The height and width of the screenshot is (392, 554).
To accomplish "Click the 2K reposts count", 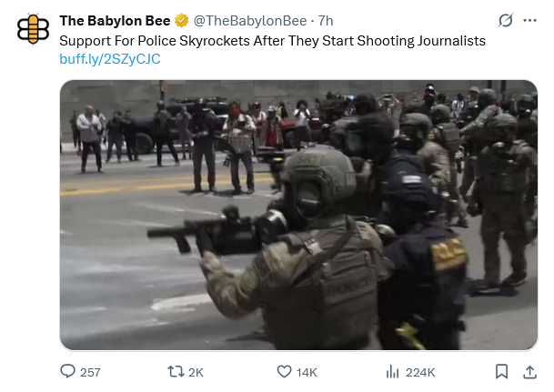I will tap(196, 372).
